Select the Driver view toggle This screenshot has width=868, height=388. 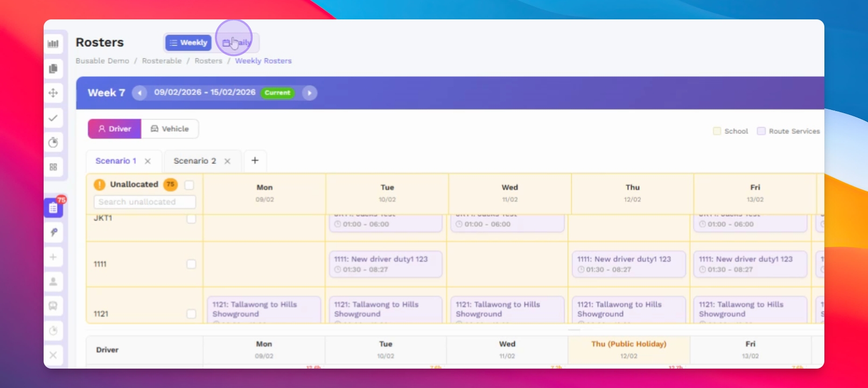coord(115,129)
